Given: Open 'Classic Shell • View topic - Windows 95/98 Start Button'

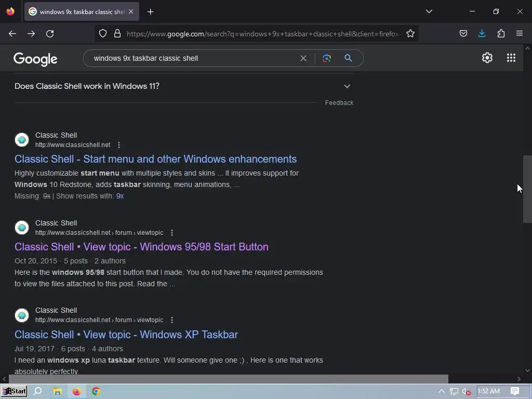Looking at the screenshot, I should pos(141,247).
